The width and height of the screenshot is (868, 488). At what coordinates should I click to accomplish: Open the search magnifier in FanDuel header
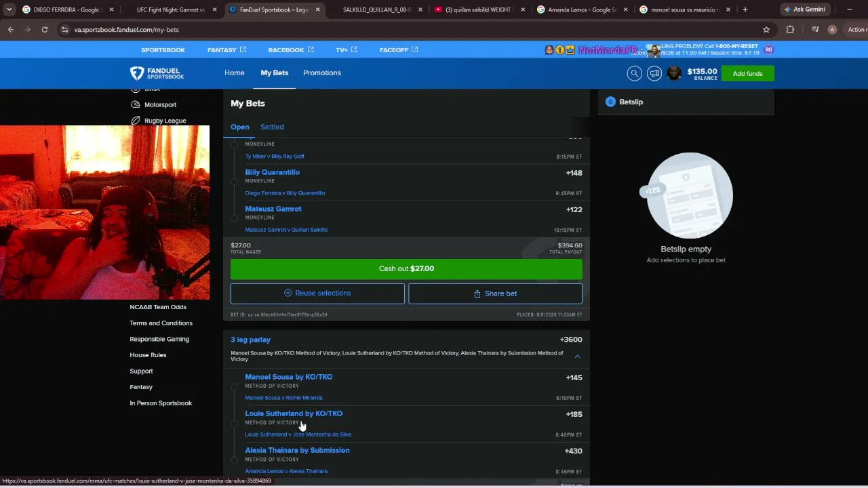(x=634, y=73)
